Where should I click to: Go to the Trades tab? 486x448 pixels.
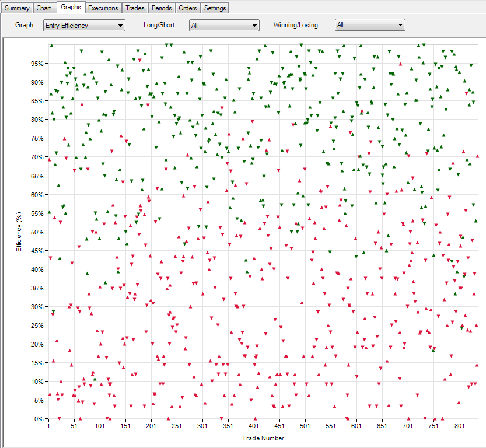click(x=135, y=8)
